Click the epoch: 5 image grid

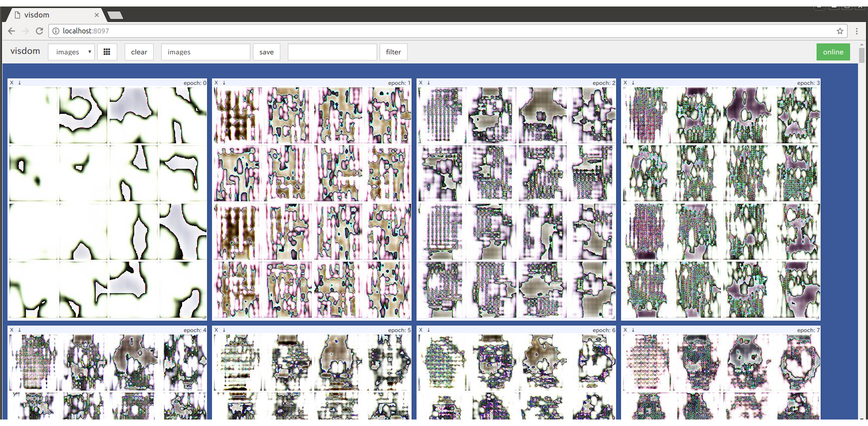click(x=312, y=377)
